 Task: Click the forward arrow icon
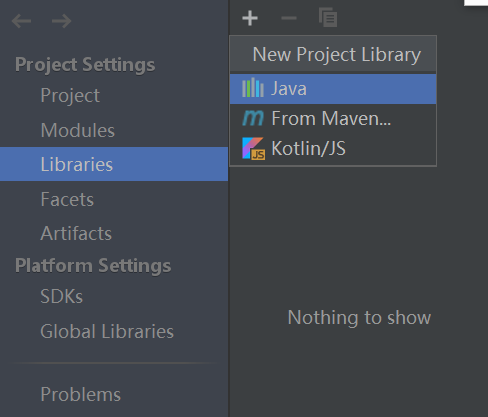pyautogui.click(x=62, y=21)
